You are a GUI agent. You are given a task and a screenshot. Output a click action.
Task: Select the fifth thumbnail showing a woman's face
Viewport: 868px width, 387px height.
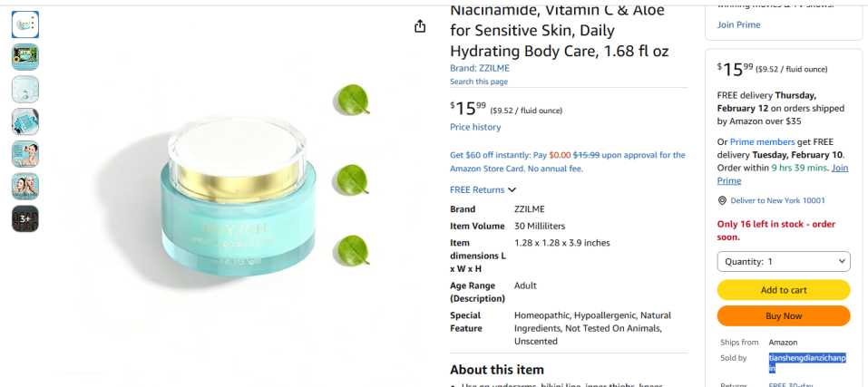(25, 154)
